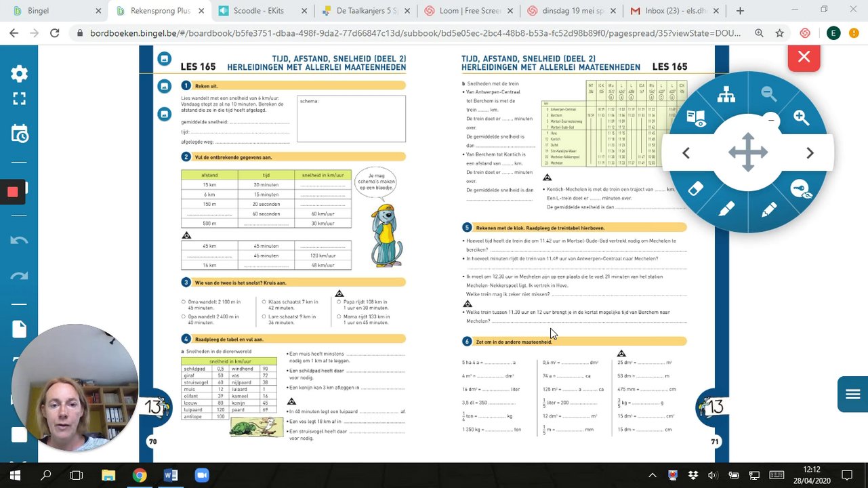Open third media icon under exercise 1

tap(164, 114)
